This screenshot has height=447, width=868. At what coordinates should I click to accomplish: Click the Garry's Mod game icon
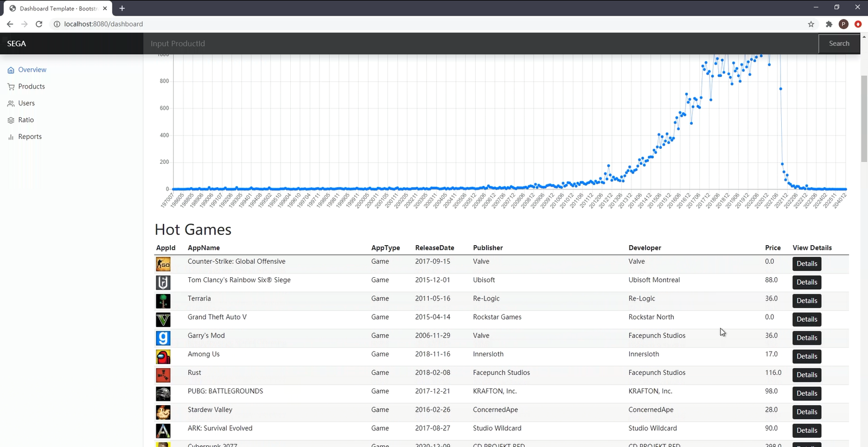click(x=163, y=338)
